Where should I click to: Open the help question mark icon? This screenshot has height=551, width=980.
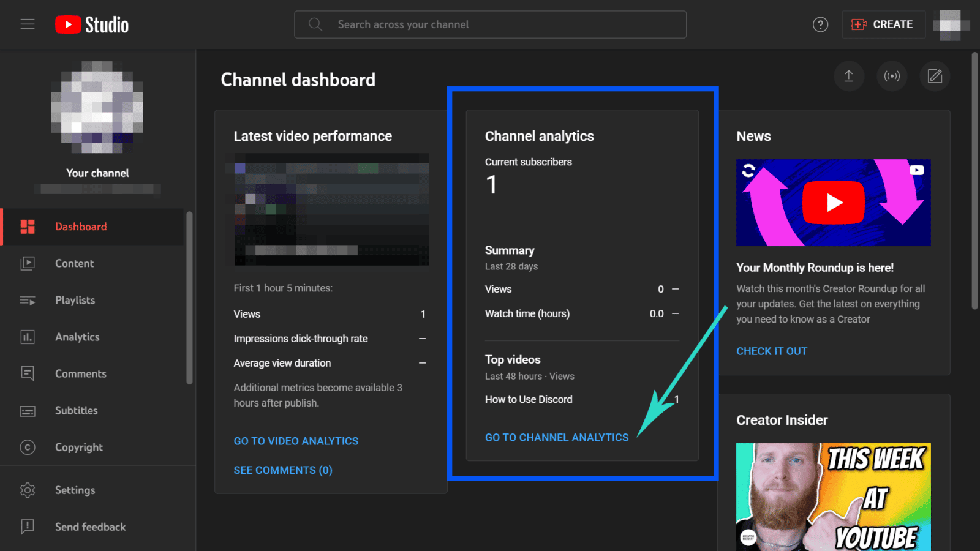(x=820, y=24)
